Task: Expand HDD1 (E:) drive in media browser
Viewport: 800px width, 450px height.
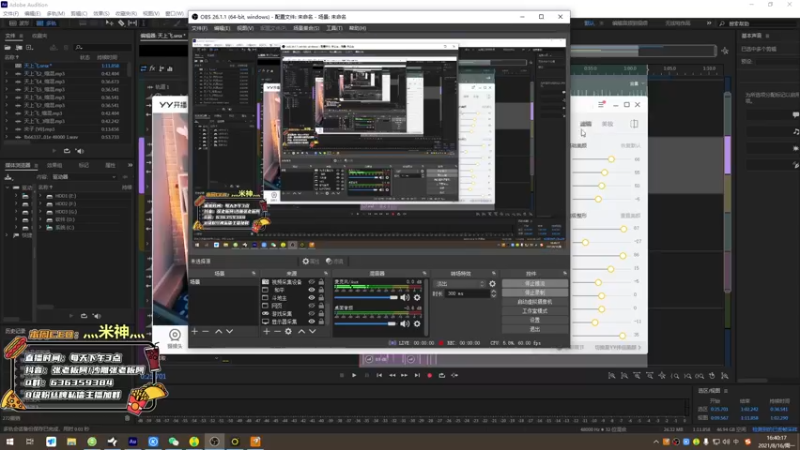Action: point(41,196)
